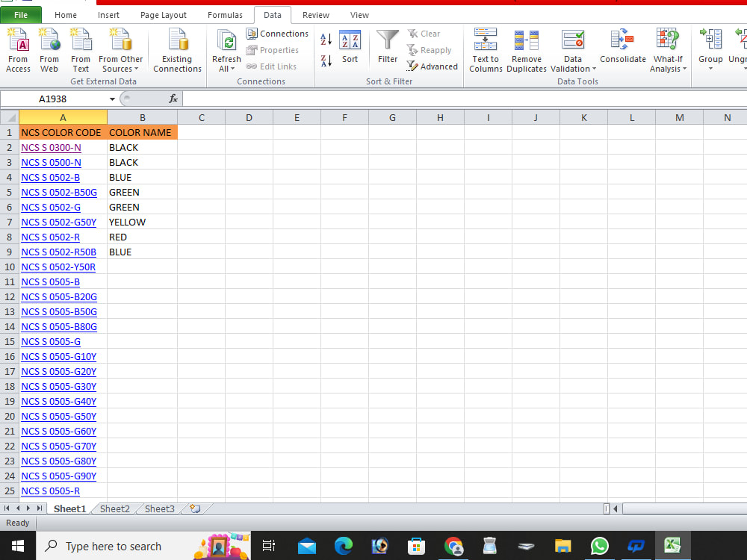Toggle the Filter funnel
This screenshot has height=560, width=747.
click(x=387, y=46)
